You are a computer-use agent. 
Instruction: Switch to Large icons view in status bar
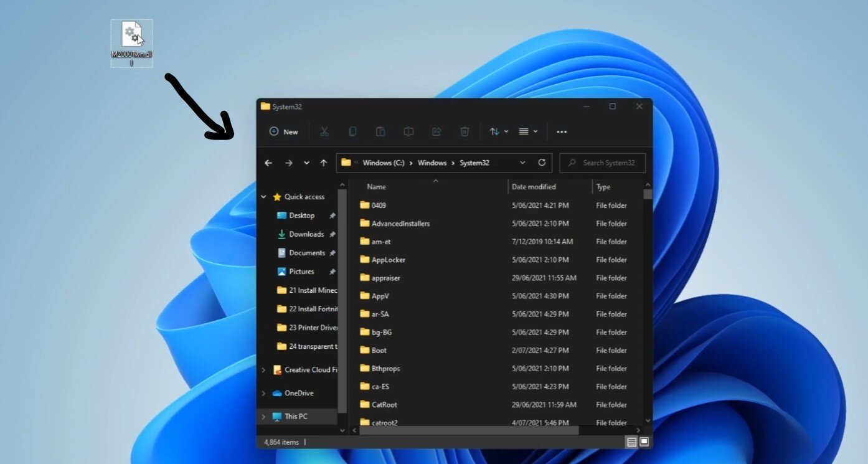644,442
